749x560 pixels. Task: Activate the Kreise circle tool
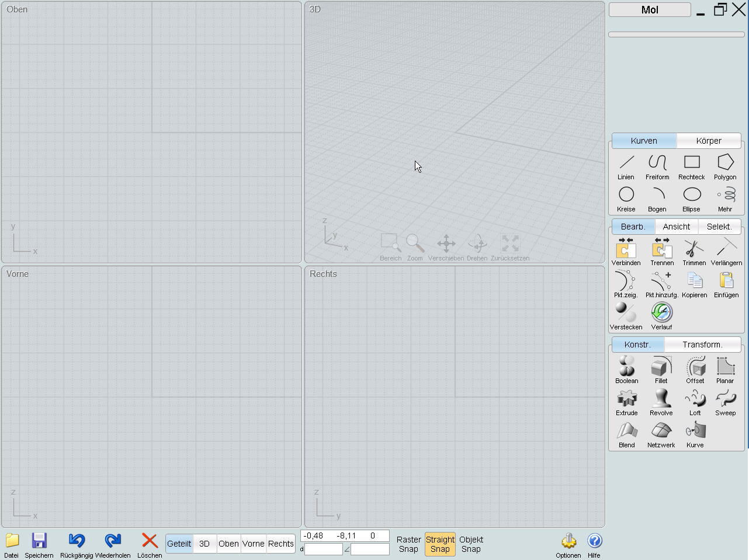626,199
